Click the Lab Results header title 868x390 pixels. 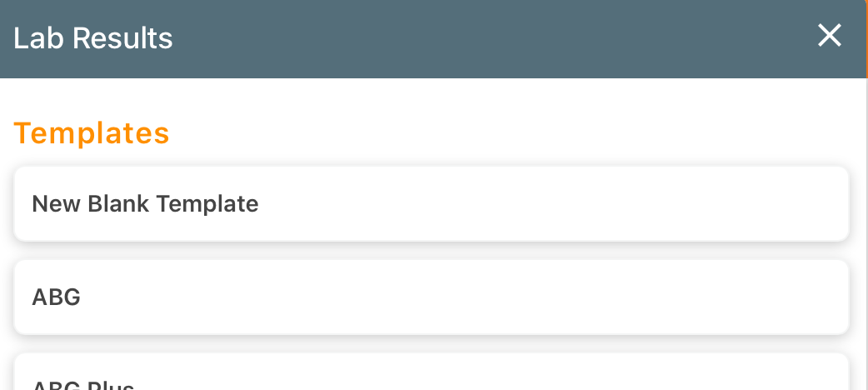click(x=93, y=38)
